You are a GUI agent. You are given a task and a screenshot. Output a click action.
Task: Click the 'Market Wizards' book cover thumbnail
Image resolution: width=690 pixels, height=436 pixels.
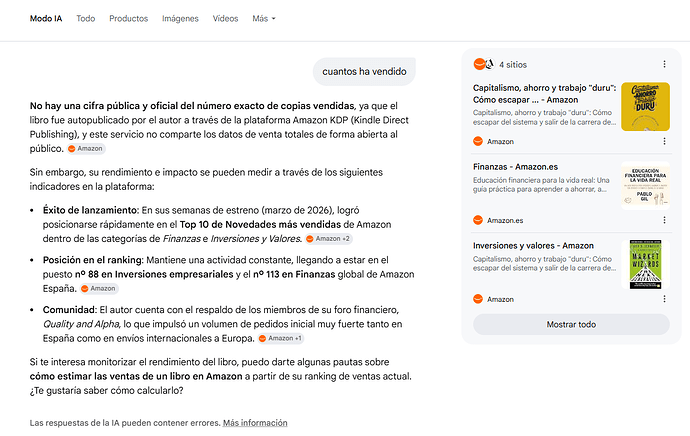point(645,264)
